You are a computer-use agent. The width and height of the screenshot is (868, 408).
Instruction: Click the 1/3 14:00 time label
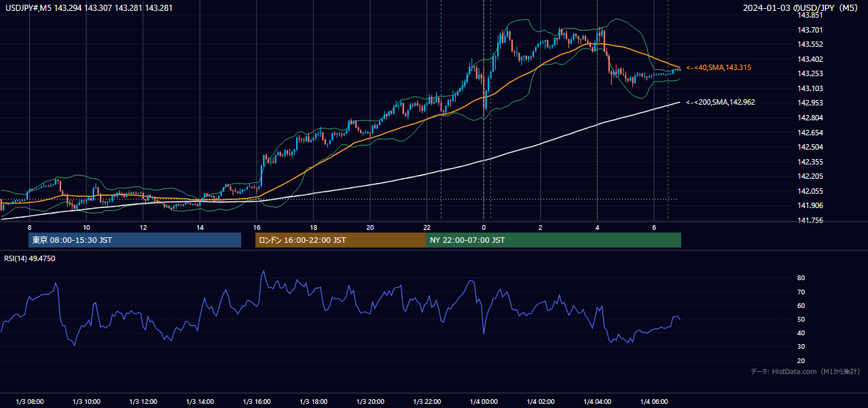point(200,402)
